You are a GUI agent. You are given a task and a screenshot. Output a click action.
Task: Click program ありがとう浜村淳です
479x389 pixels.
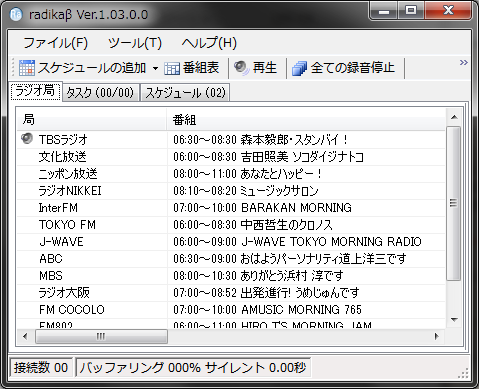[292, 276]
